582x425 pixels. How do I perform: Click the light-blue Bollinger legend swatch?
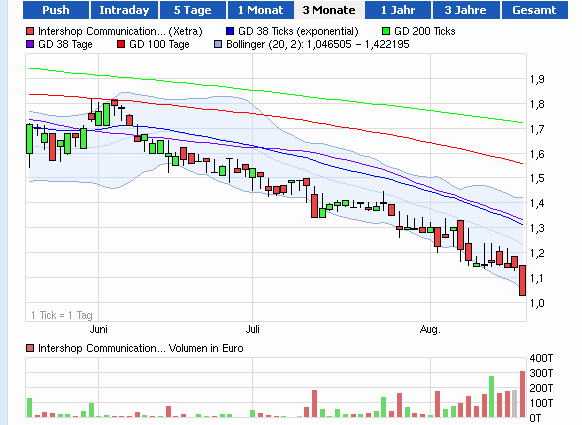(x=218, y=44)
